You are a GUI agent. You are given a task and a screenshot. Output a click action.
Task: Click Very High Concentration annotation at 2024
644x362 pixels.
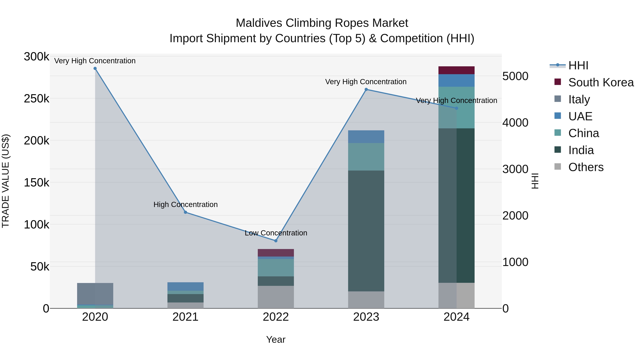click(x=457, y=101)
